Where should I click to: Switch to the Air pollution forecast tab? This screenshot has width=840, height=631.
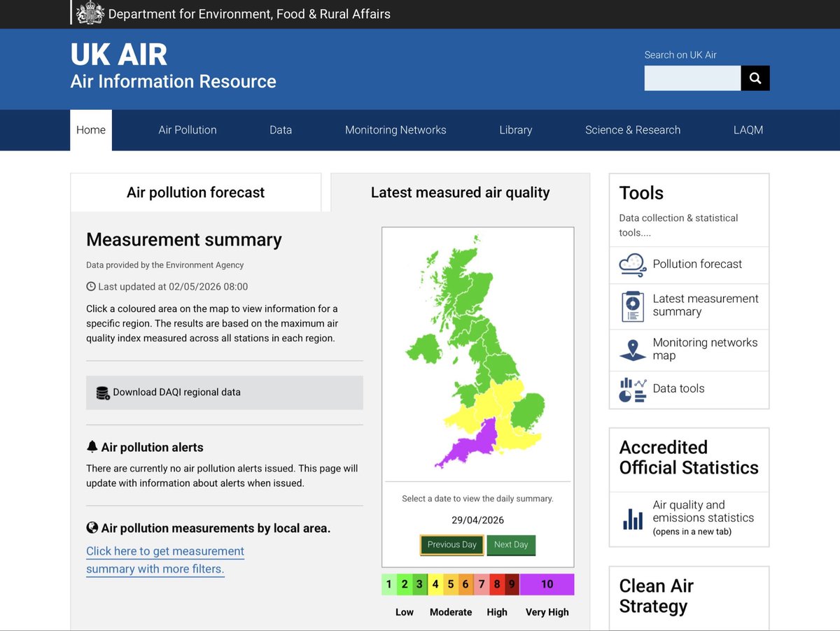click(x=195, y=192)
